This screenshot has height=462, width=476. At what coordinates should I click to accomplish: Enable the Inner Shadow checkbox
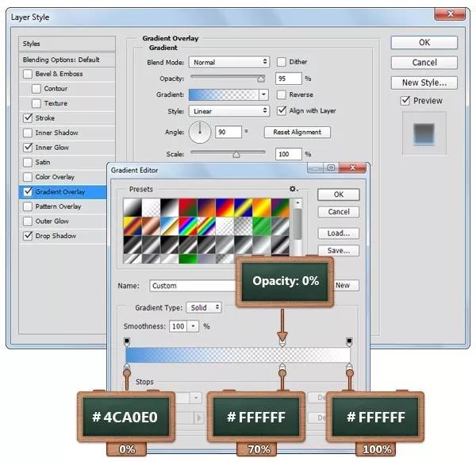(x=28, y=133)
